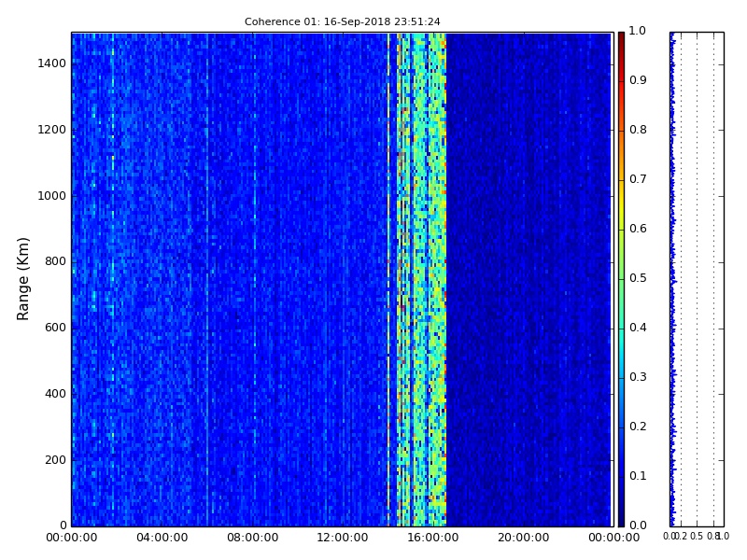Click the 600 range tick label
Image resolution: width=747 pixels, height=560 pixels.
pyautogui.click(x=55, y=328)
